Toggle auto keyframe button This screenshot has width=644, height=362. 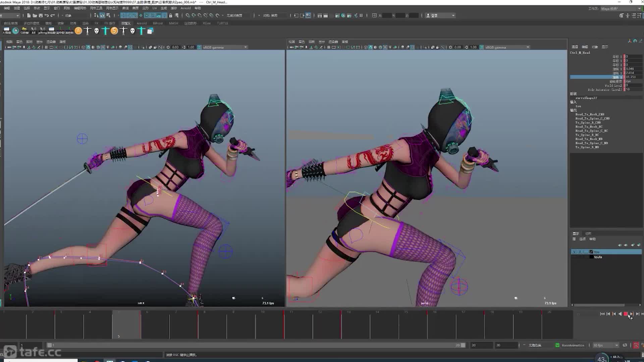point(636,345)
